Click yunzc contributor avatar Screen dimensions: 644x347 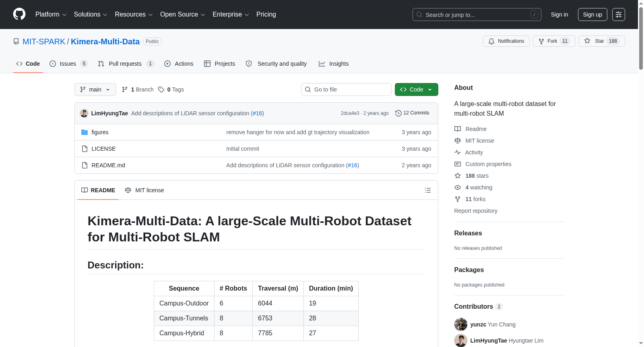coord(461,324)
